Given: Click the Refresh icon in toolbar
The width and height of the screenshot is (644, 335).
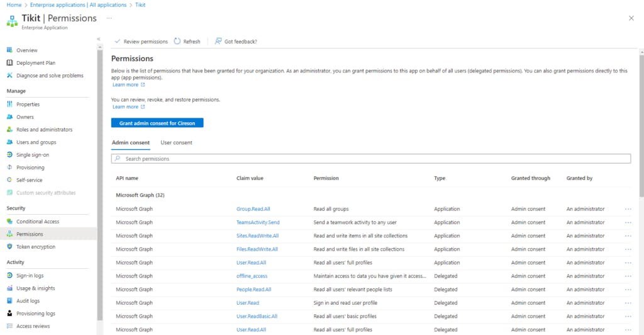Looking at the screenshot, I should coord(177,42).
